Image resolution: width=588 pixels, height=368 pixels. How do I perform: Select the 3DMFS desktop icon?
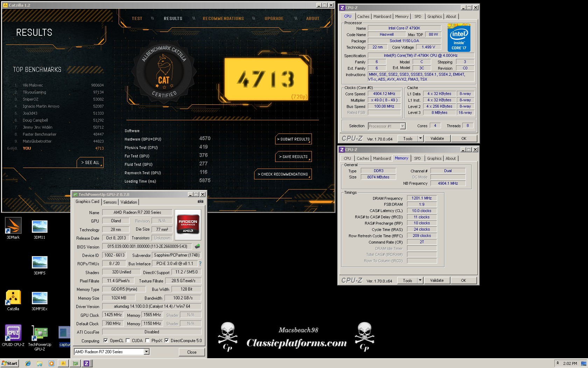[x=40, y=265]
